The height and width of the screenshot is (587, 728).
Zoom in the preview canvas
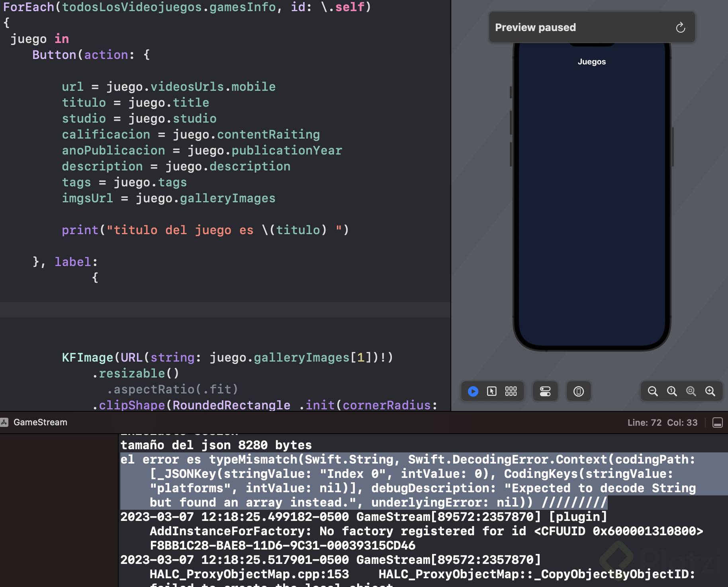(710, 391)
